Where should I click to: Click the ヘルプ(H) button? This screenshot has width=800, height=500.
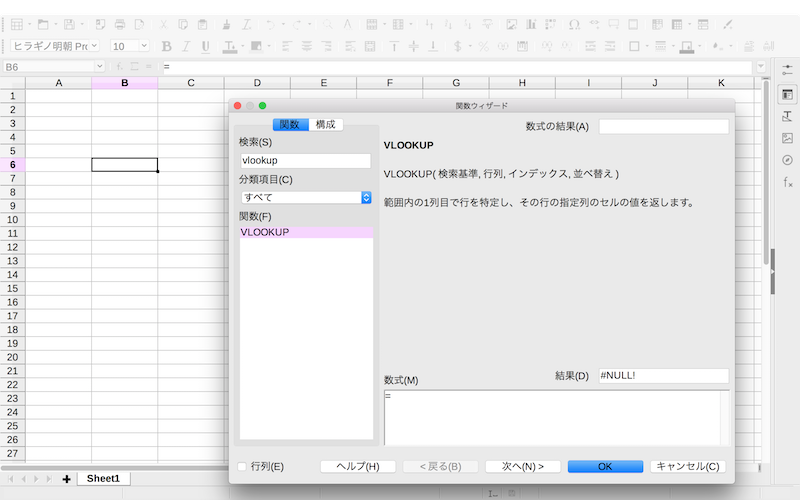tap(358, 466)
